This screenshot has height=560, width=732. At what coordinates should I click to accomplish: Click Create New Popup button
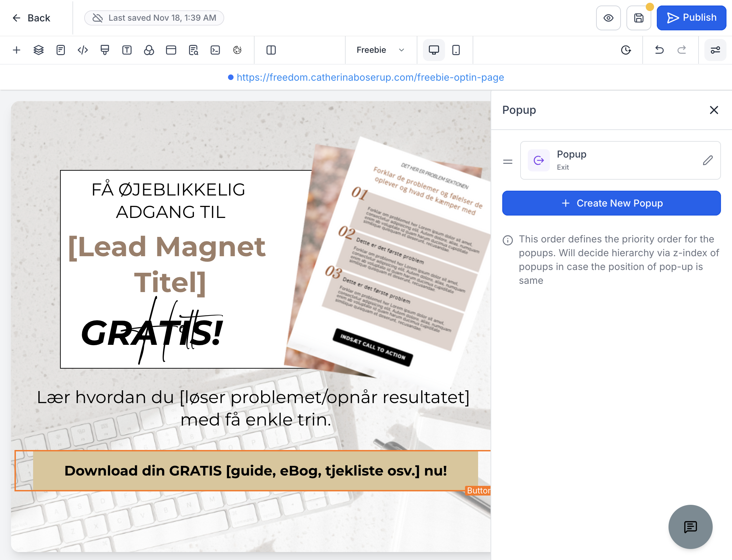(611, 203)
